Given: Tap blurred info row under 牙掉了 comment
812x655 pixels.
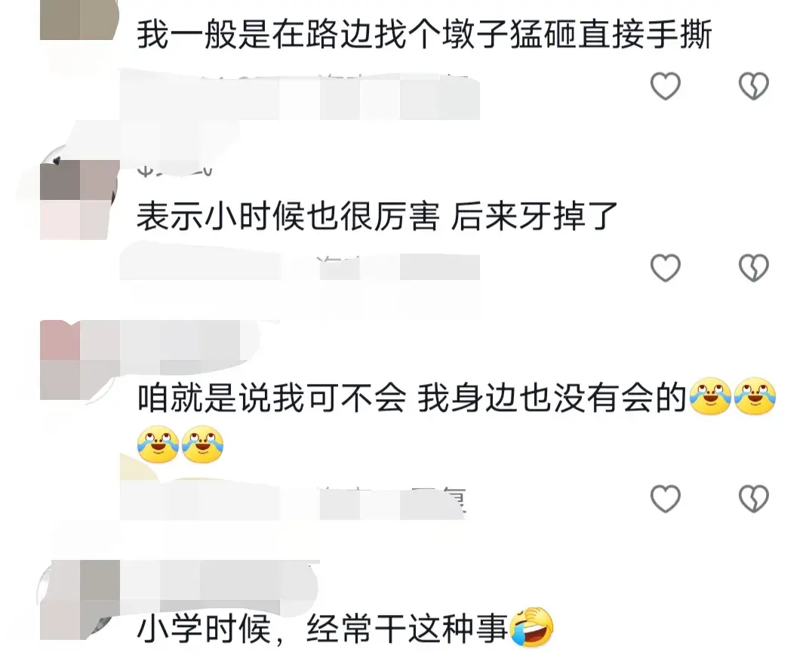Looking at the screenshot, I should [300, 266].
